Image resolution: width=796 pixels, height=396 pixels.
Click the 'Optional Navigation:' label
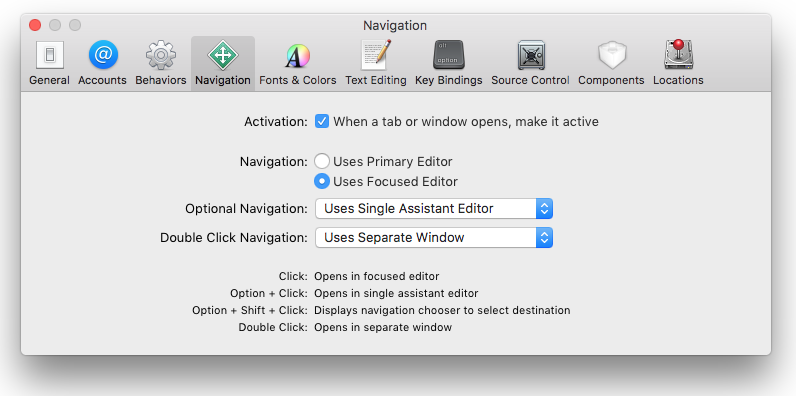(x=246, y=209)
